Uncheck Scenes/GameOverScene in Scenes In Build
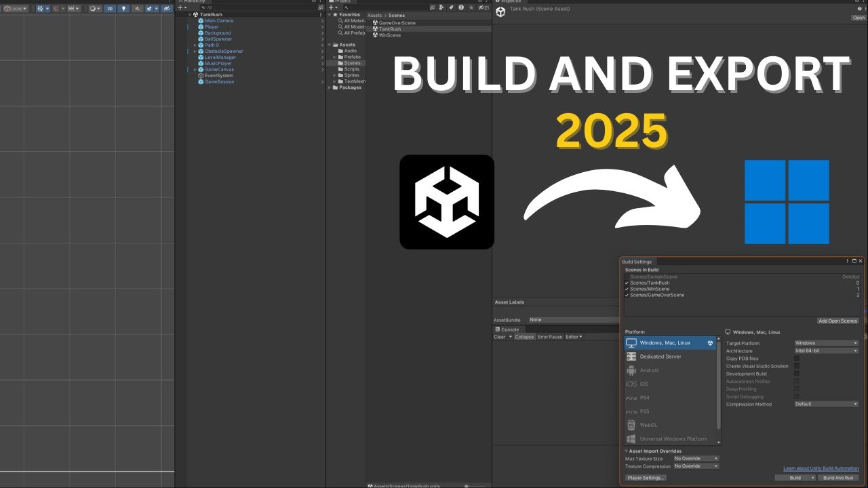This screenshot has width=868, height=488. [x=627, y=295]
